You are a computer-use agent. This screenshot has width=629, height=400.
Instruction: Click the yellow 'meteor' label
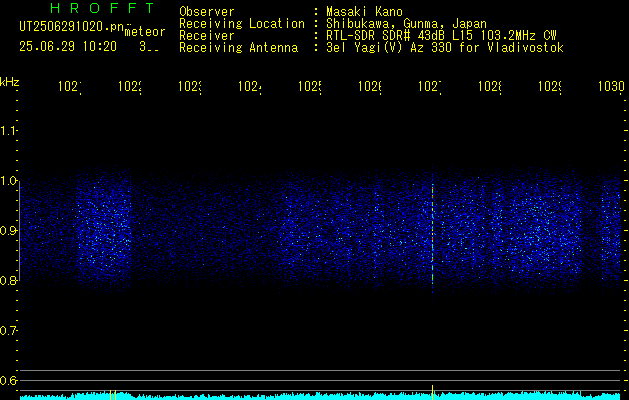(x=145, y=32)
